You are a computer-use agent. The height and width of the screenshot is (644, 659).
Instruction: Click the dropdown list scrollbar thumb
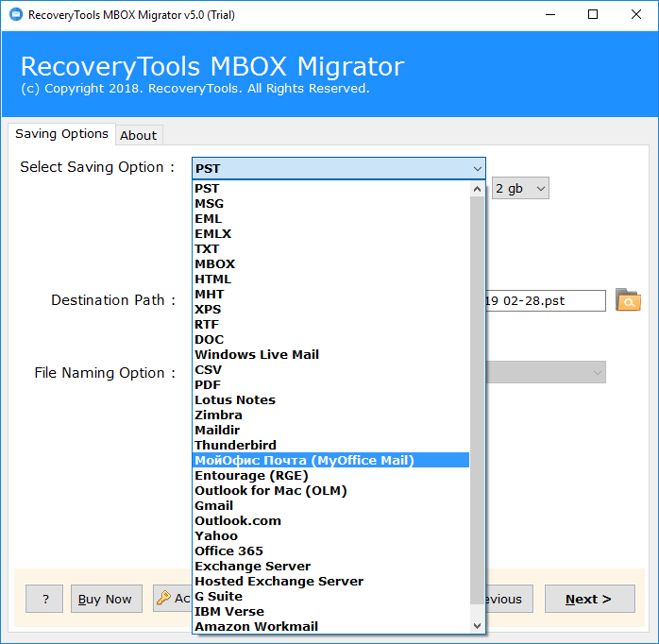coord(477,400)
